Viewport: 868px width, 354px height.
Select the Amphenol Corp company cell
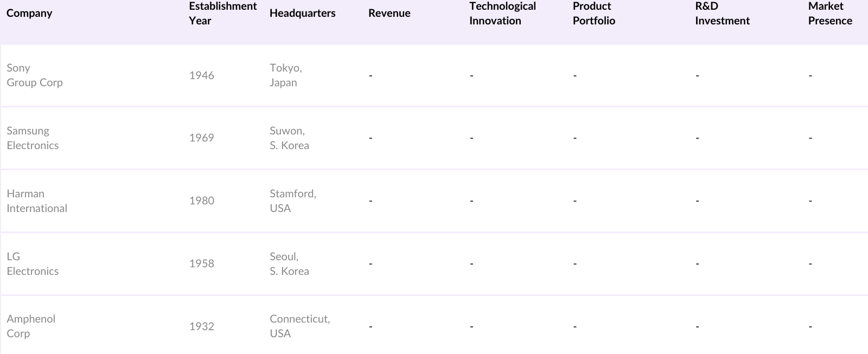pos(31,326)
